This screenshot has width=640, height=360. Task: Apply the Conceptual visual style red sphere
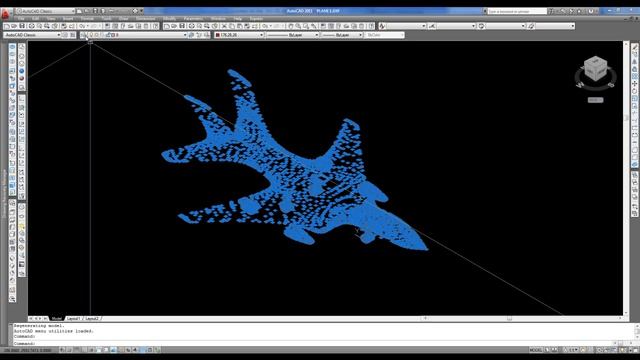pyautogui.click(x=22, y=78)
